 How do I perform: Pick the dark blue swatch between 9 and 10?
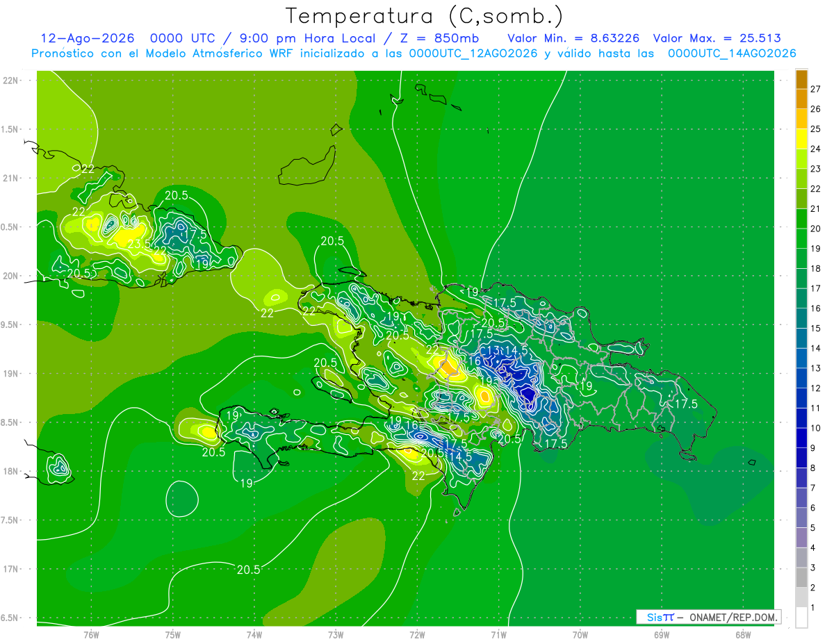coord(801,438)
